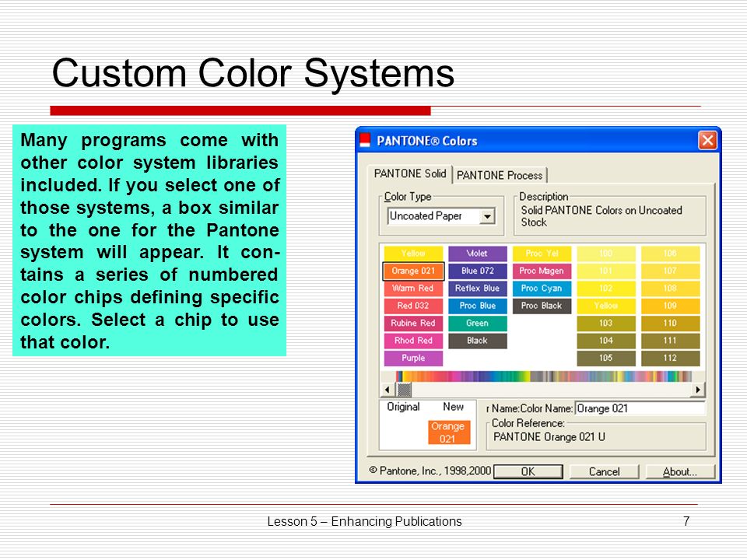Pick color chip 100
This screenshot has height=560, width=747.
click(606, 254)
